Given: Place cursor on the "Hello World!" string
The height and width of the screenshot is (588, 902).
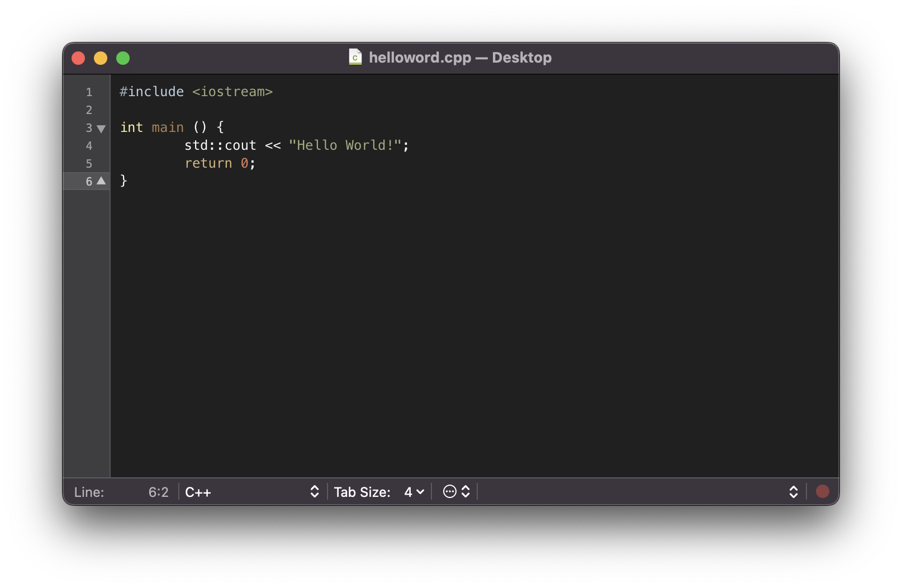Looking at the screenshot, I should pyautogui.click(x=345, y=145).
